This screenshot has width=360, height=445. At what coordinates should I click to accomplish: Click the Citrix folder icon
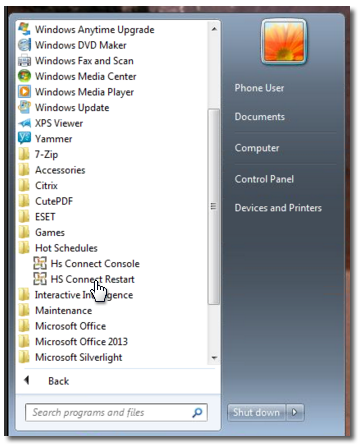[24, 185]
